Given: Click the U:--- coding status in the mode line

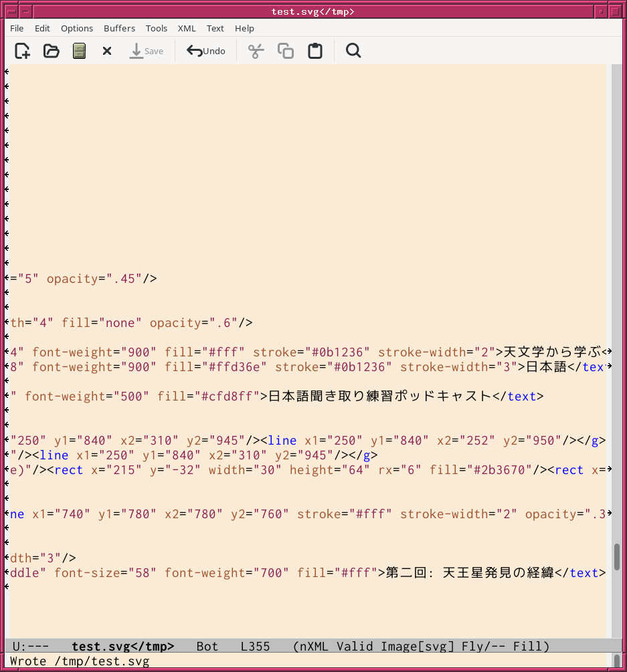Looking at the screenshot, I should pyautogui.click(x=31, y=647).
